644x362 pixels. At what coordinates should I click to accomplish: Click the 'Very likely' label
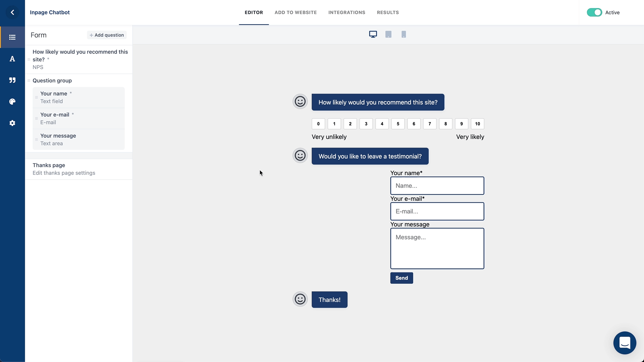point(470,137)
